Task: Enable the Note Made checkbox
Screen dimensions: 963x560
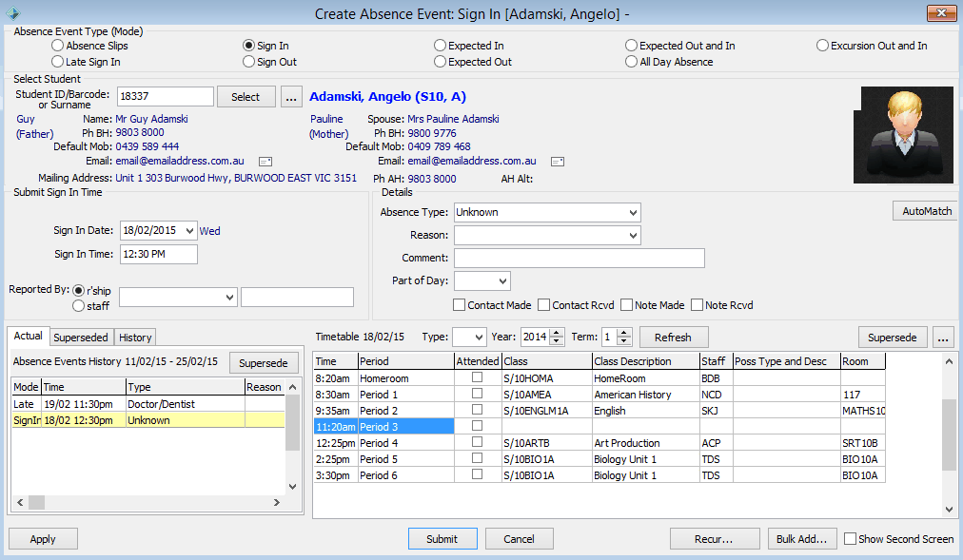Action: pos(626,305)
